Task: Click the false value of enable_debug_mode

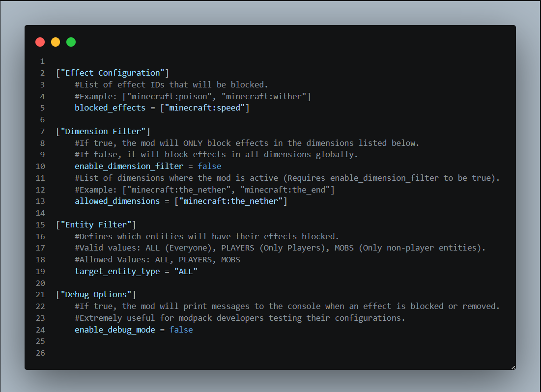Action: (x=181, y=330)
